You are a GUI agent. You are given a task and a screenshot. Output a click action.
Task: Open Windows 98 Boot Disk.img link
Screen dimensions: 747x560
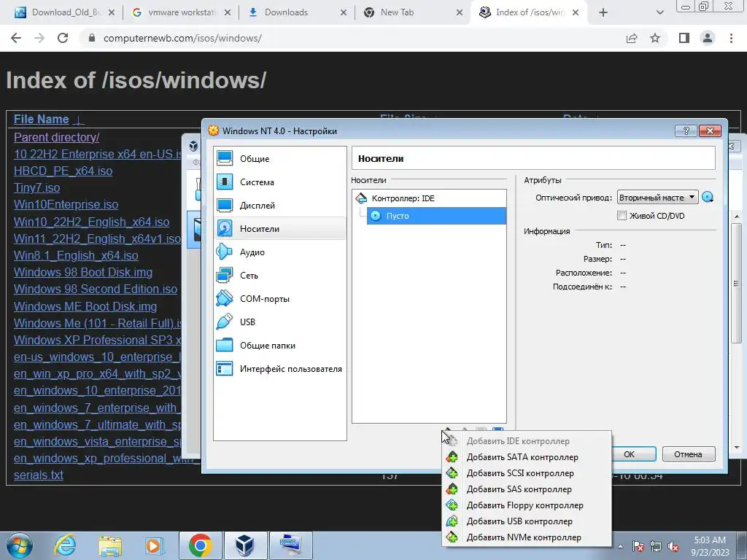coord(83,273)
